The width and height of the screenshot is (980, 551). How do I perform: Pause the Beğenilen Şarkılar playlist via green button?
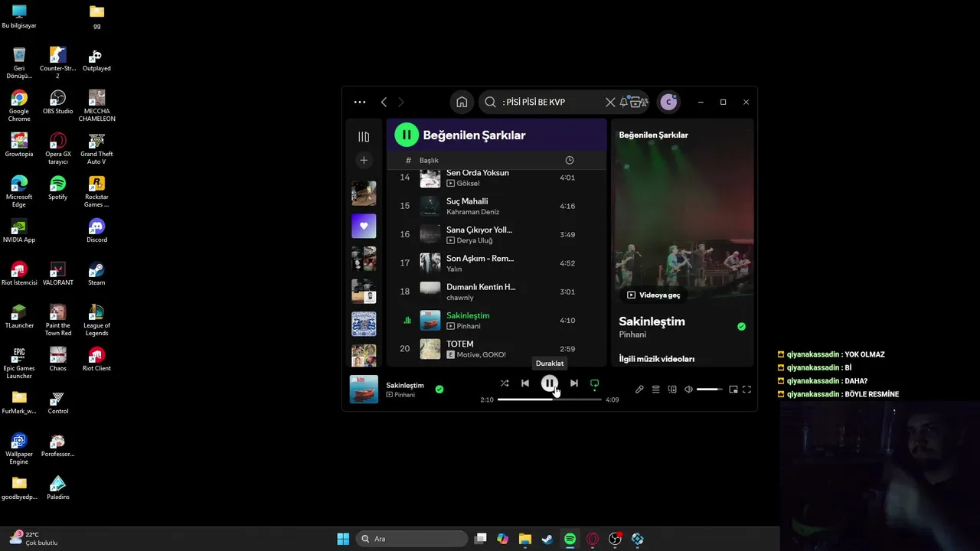[407, 135]
